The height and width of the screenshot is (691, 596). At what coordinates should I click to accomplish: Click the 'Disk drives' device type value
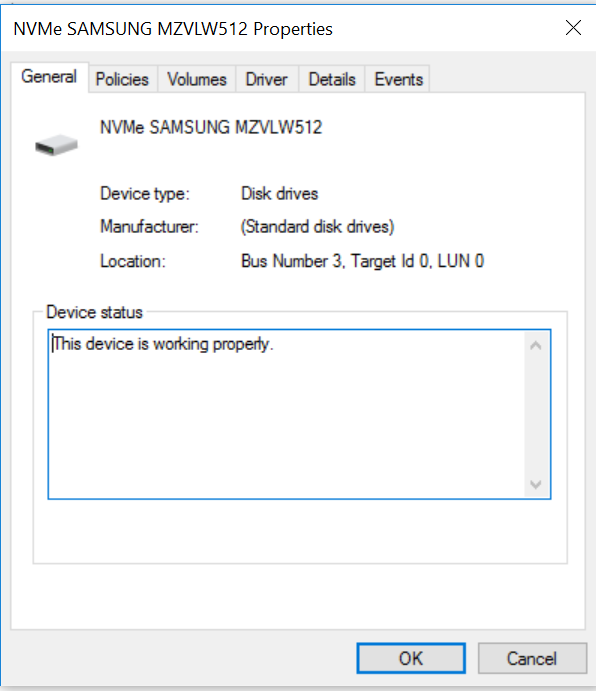click(279, 194)
